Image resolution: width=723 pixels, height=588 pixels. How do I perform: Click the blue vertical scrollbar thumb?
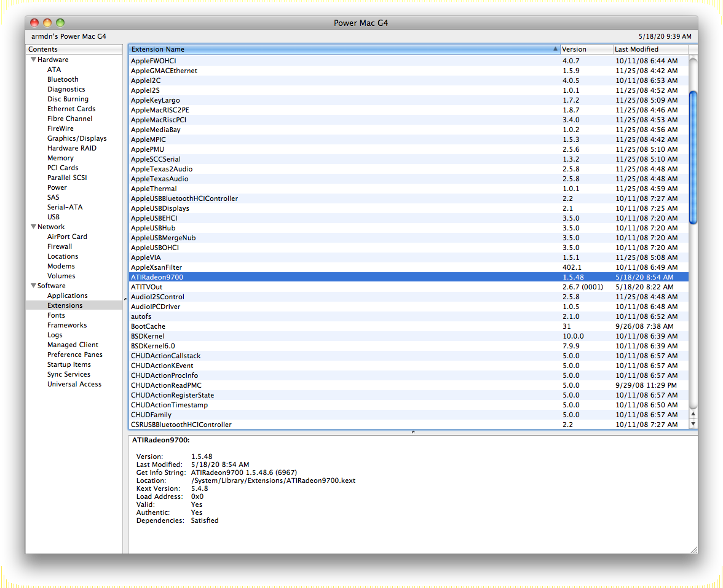coord(693,157)
